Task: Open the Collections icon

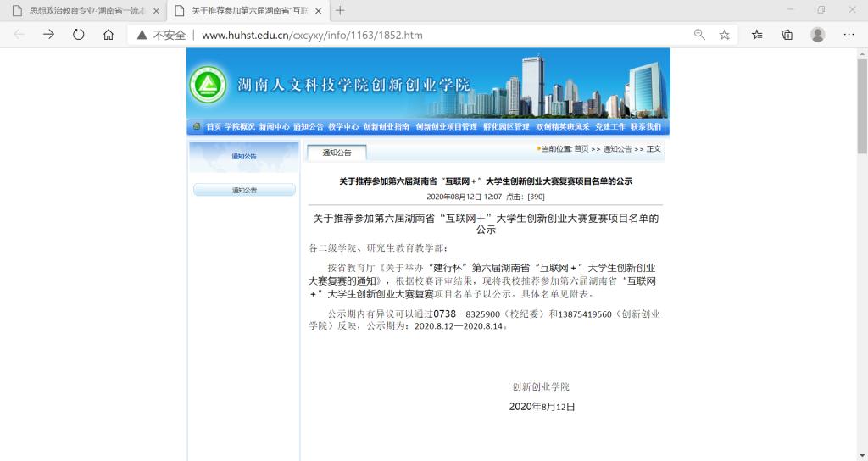Action: (787, 35)
